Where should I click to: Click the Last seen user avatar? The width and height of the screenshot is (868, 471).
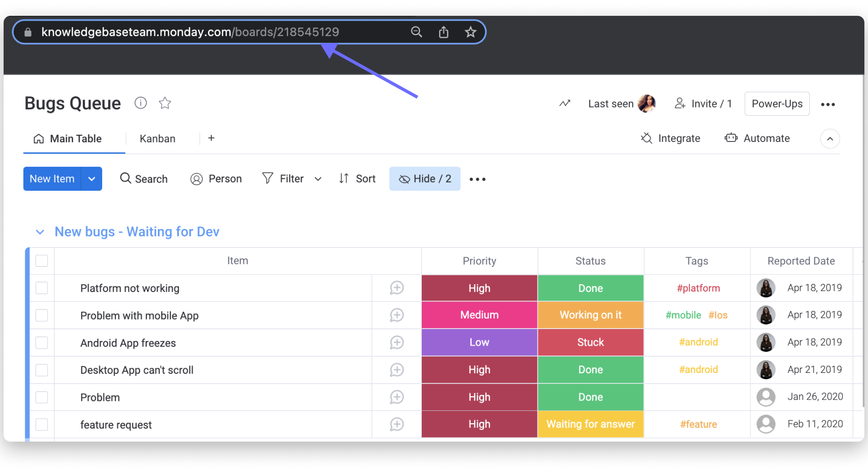pos(646,104)
